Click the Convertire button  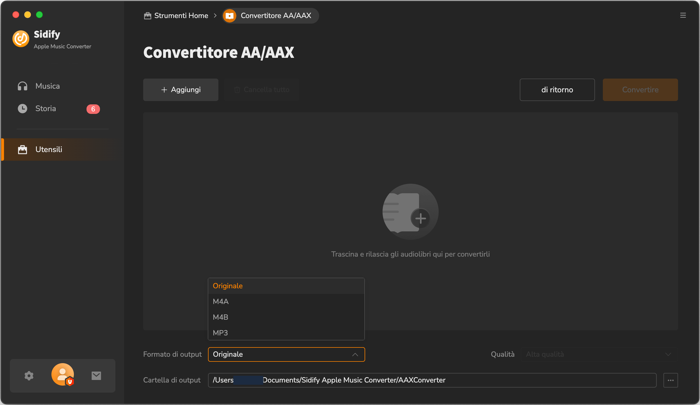pyautogui.click(x=640, y=90)
